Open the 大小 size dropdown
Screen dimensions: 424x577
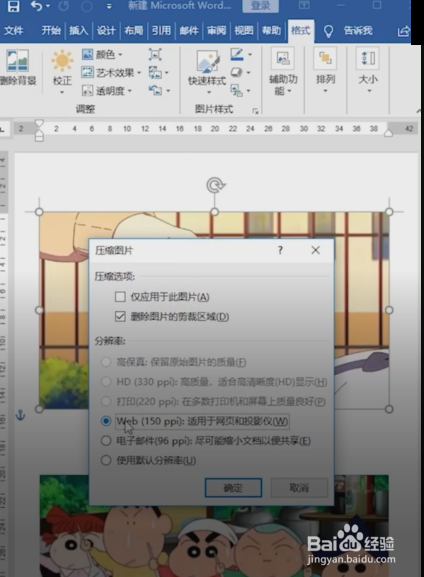368,71
